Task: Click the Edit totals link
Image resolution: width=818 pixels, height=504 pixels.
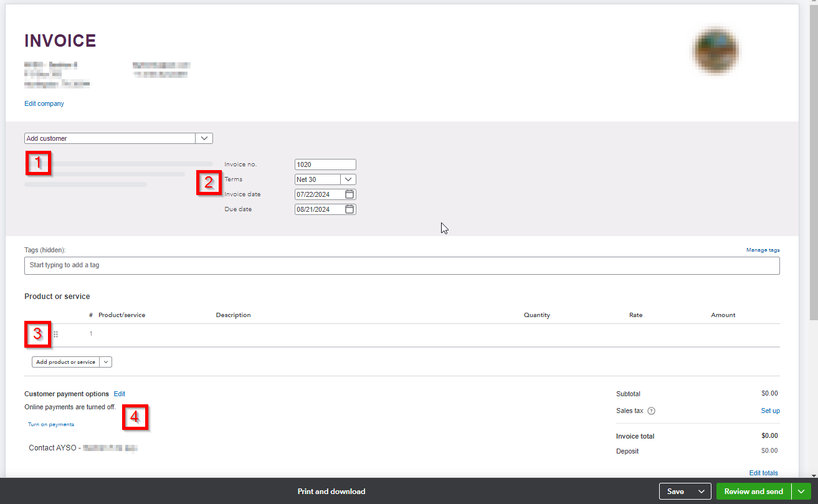Action: coord(763,473)
